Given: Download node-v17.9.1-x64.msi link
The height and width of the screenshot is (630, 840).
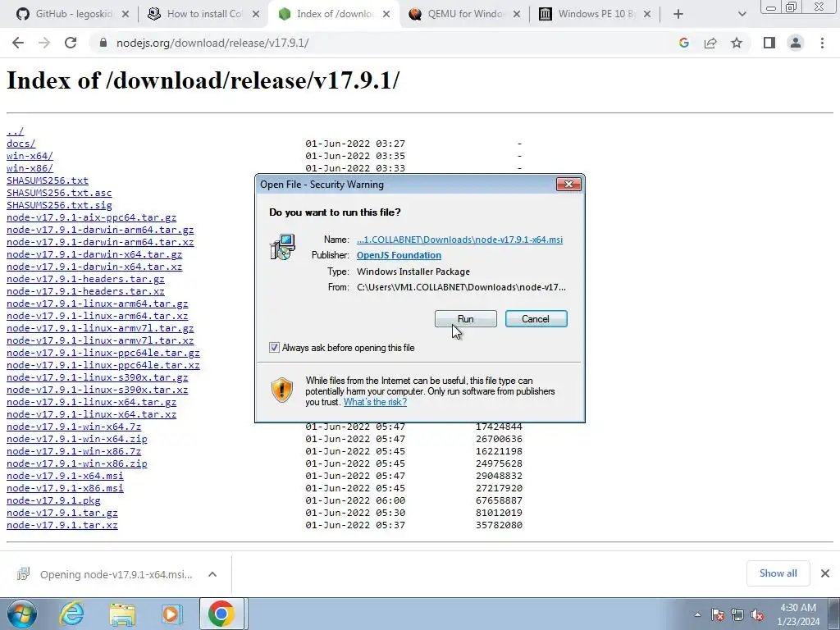Looking at the screenshot, I should click(65, 476).
